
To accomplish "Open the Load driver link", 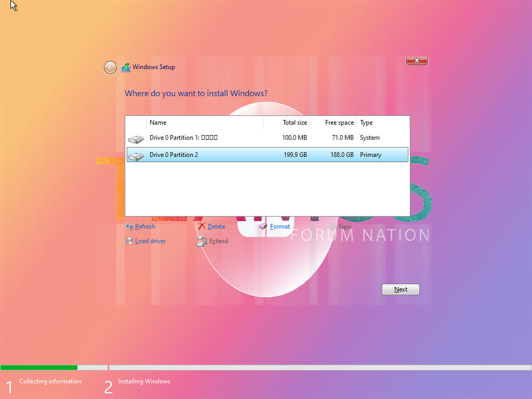I will 150,241.
